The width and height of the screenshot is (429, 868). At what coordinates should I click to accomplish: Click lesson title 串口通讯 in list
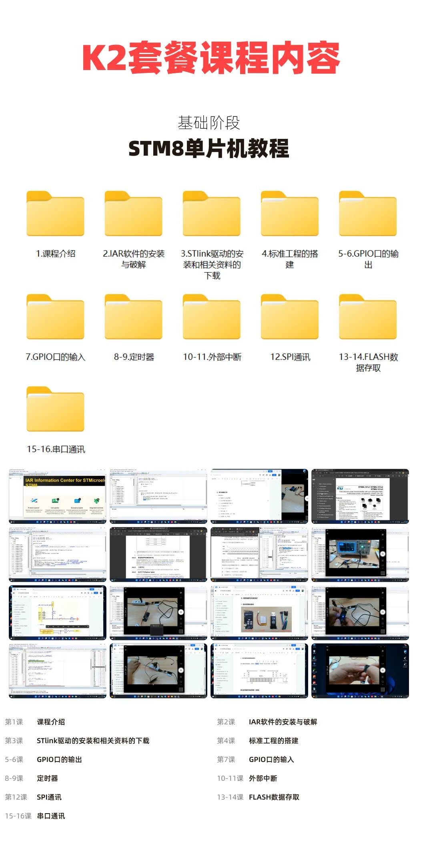(51, 816)
